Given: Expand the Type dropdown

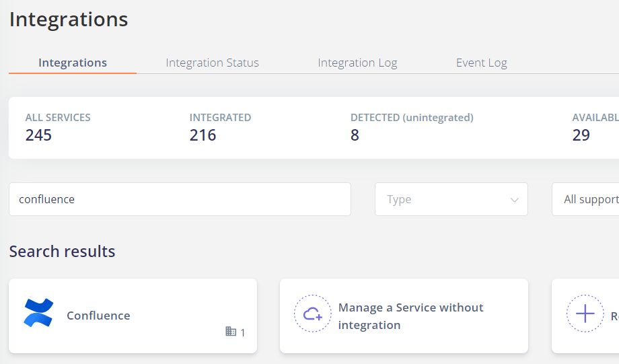Looking at the screenshot, I should [451, 199].
